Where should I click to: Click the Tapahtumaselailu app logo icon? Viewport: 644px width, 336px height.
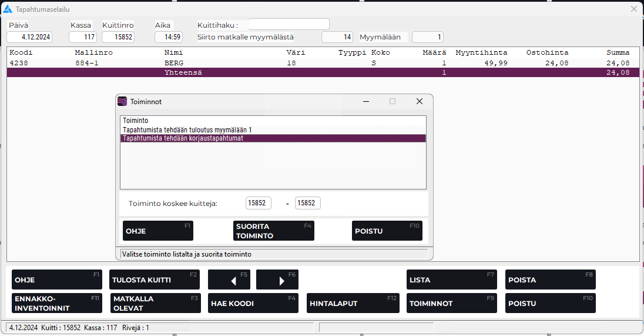click(8, 9)
